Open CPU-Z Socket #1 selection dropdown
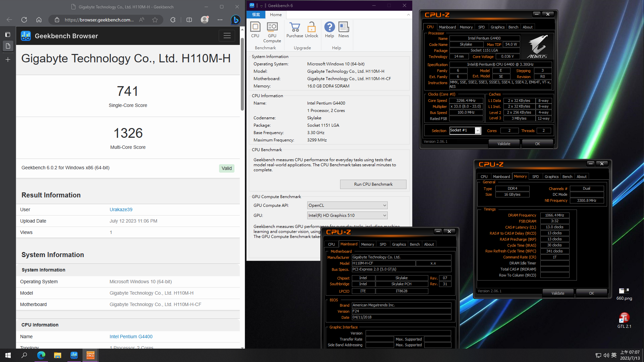Image resolution: width=644 pixels, height=362 pixels. click(465, 130)
